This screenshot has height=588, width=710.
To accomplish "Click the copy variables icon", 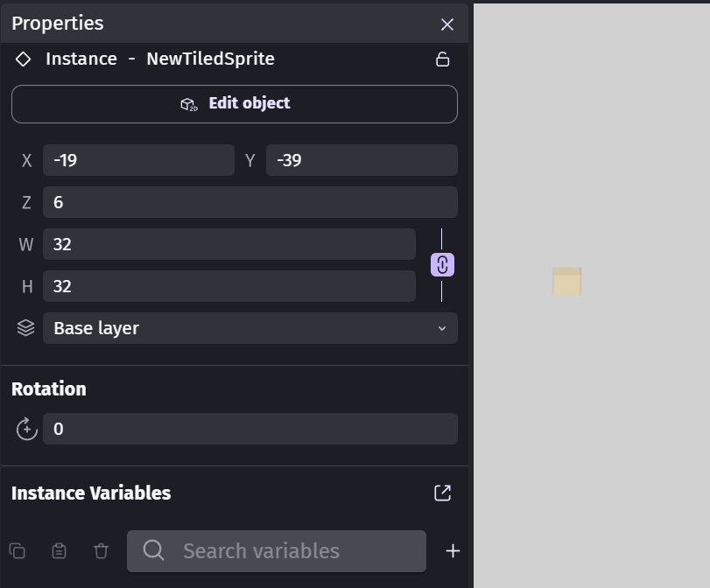I will point(18,551).
